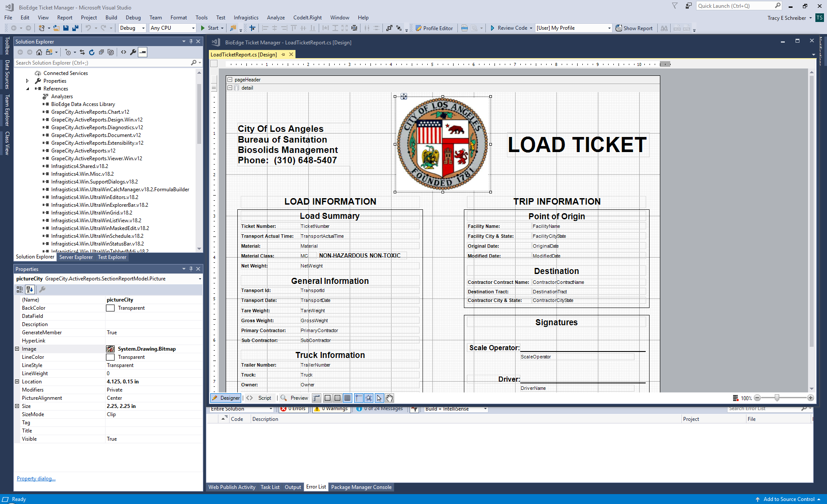Toggle Categorized view in Properties panel
Image resolution: width=827 pixels, height=504 pixels.
pos(20,289)
